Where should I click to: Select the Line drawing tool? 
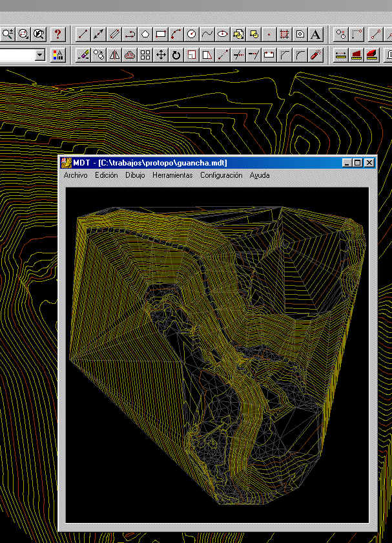point(83,34)
